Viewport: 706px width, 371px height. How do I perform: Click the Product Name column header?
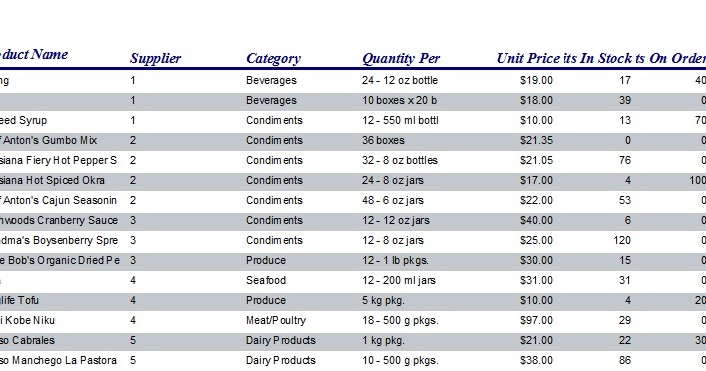pos(34,54)
